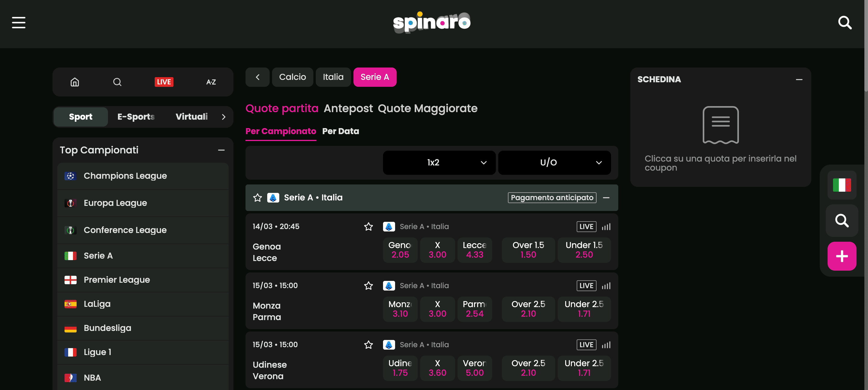
Task: Bet on Genoa win at 2.05
Action: click(400, 250)
